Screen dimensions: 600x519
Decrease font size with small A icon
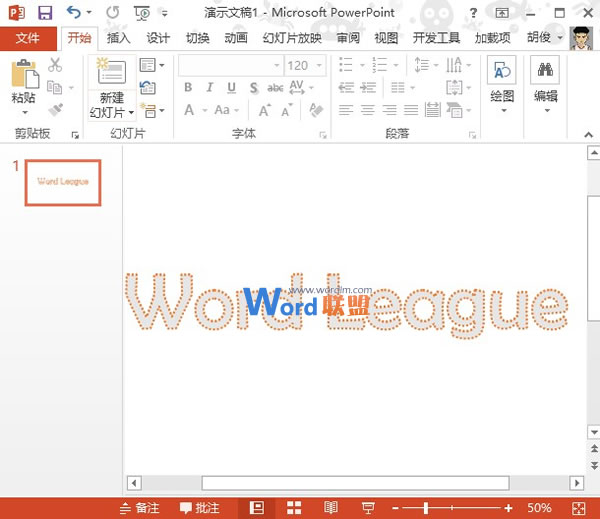287,111
